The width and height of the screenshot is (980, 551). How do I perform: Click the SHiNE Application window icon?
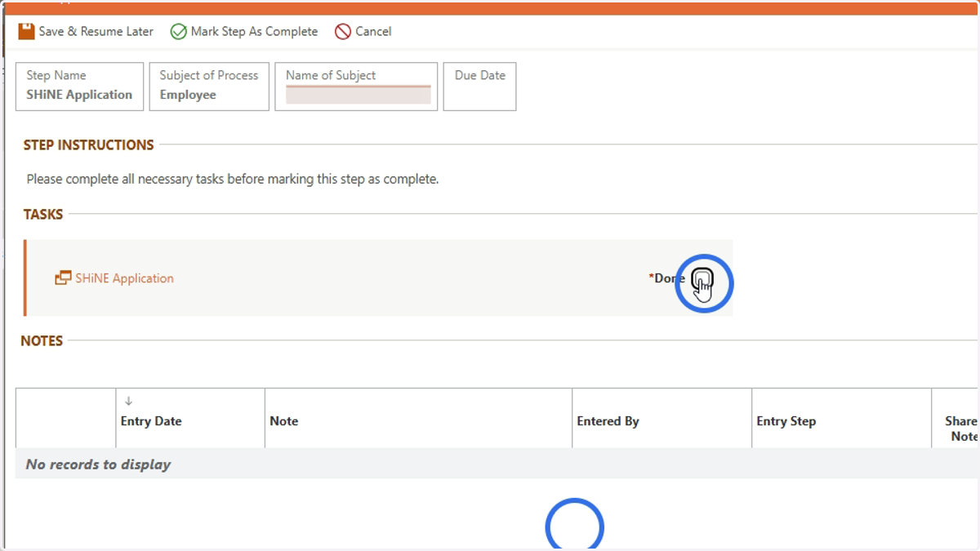point(63,278)
